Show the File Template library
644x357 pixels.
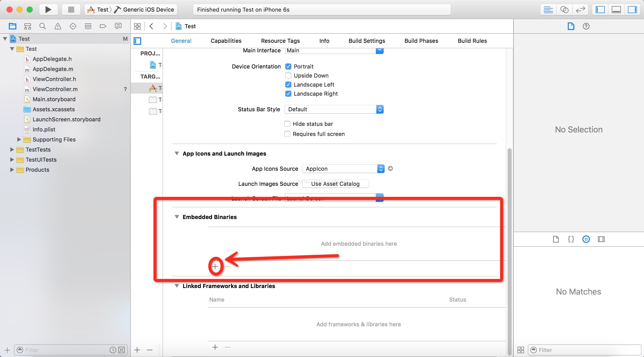(556, 239)
